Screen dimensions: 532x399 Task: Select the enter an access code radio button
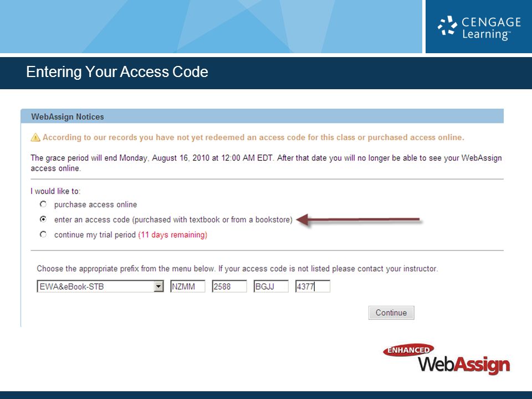[x=43, y=219]
